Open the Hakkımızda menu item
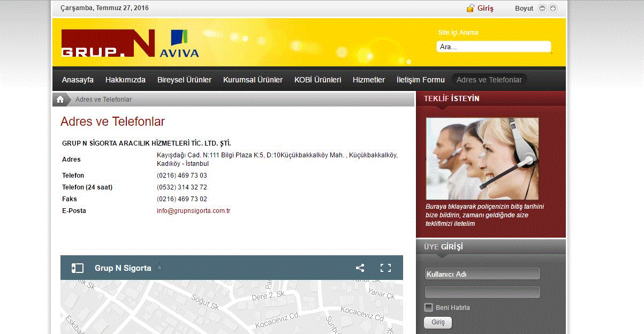 (x=125, y=80)
